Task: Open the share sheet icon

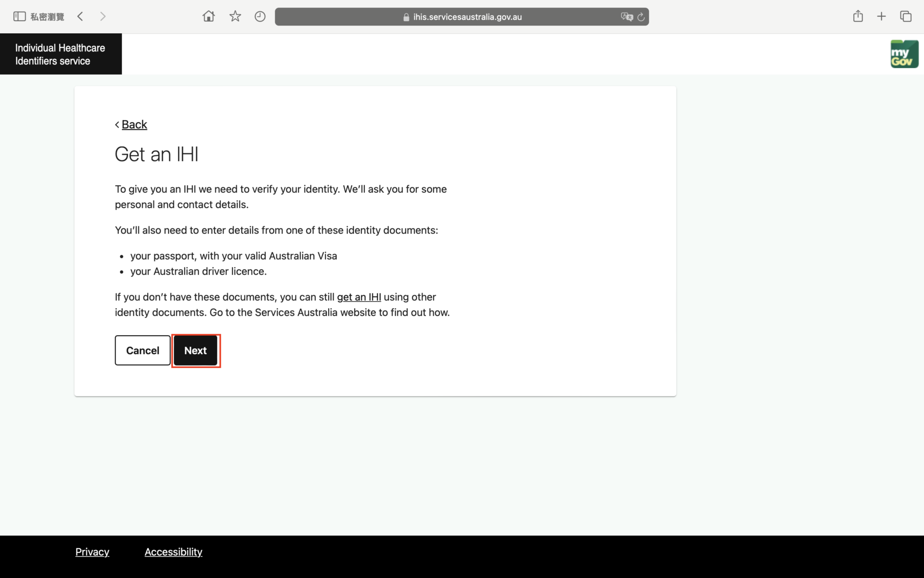Action: tap(858, 16)
